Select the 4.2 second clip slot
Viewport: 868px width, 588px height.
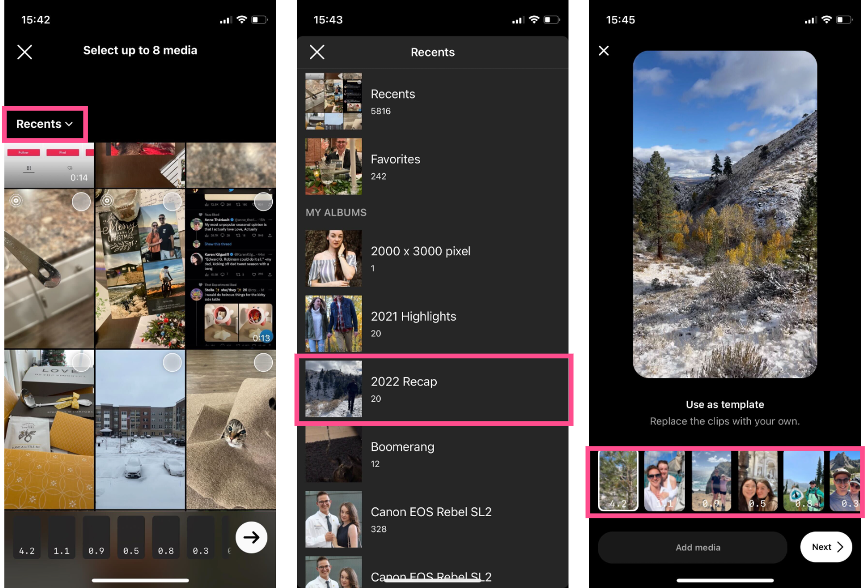click(x=27, y=538)
